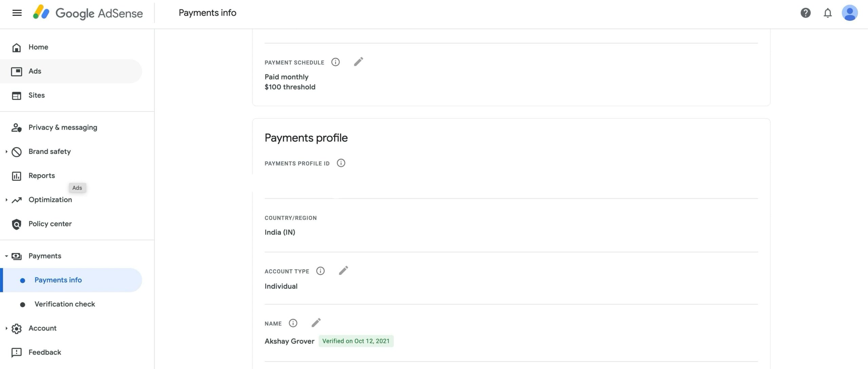Show info about Payments Profile ID

pyautogui.click(x=341, y=163)
